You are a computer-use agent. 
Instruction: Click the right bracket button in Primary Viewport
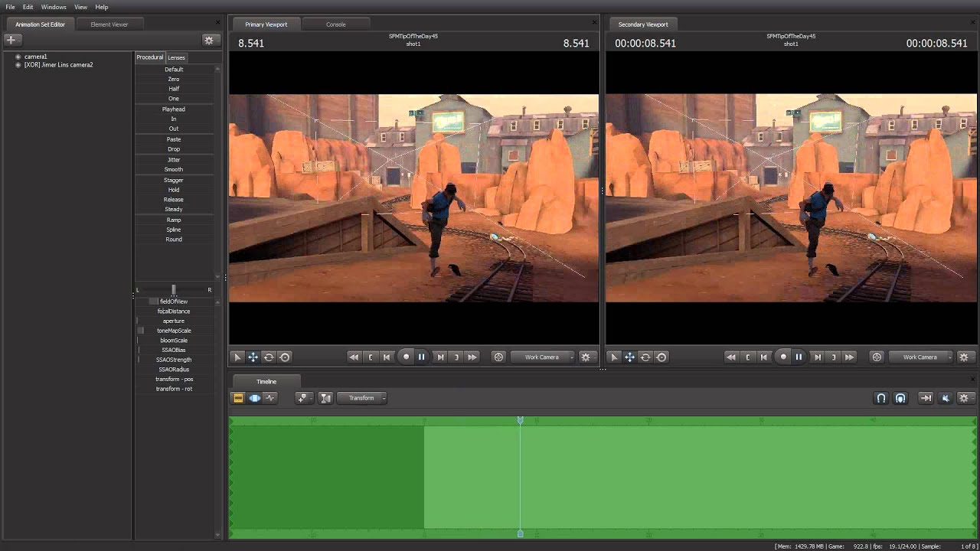[456, 357]
